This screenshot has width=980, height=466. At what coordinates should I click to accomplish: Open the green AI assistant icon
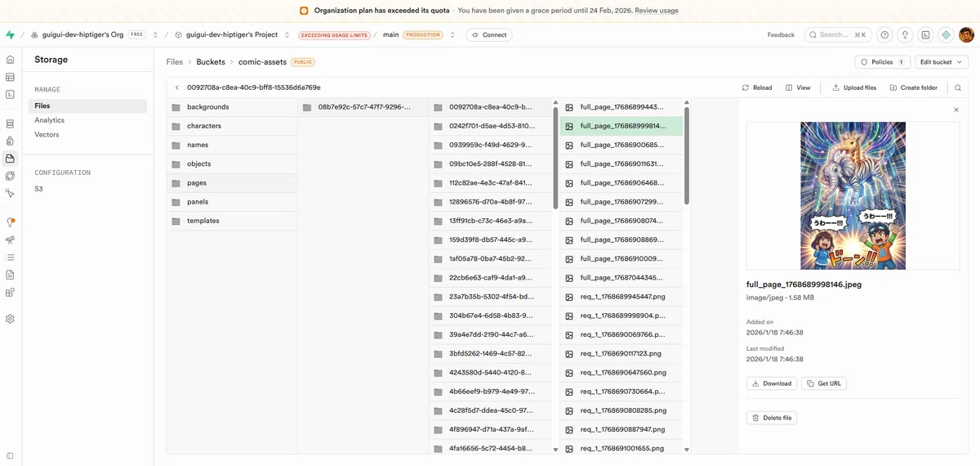[946, 35]
